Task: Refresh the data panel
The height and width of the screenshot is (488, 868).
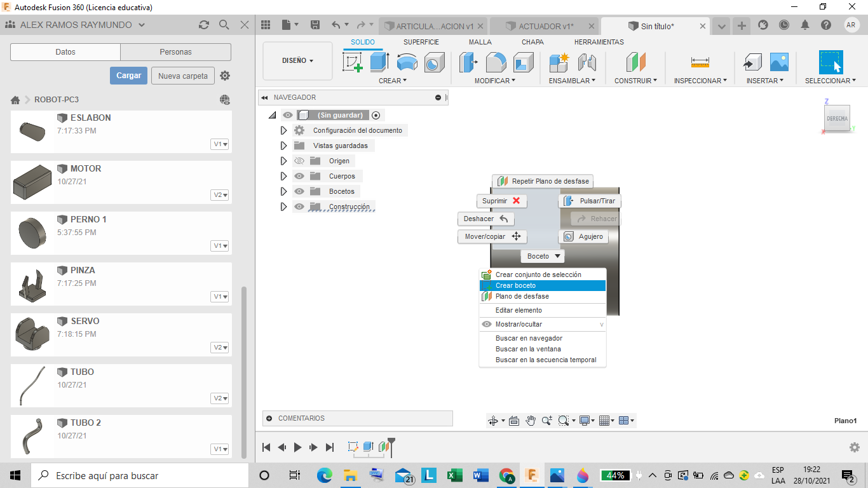Action: pyautogui.click(x=204, y=25)
